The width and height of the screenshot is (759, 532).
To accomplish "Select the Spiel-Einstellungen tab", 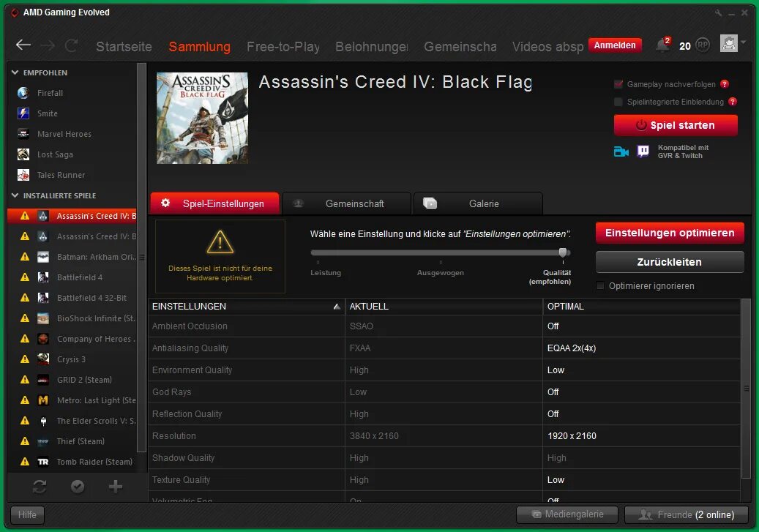I will [x=215, y=203].
